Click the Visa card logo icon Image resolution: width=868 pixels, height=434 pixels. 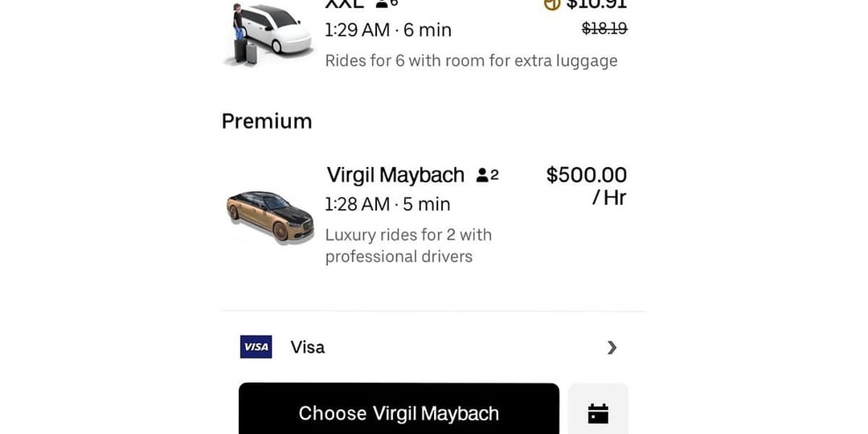click(x=256, y=347)
